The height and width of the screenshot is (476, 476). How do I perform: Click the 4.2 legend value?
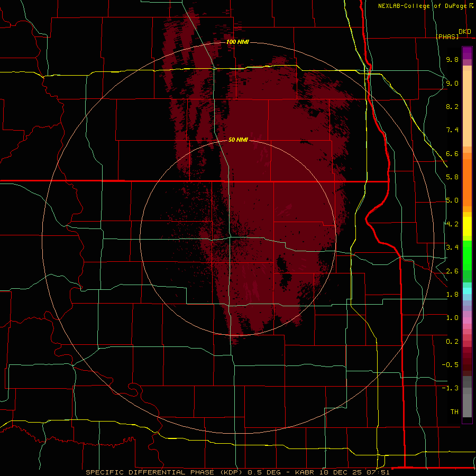coord(452,224)
